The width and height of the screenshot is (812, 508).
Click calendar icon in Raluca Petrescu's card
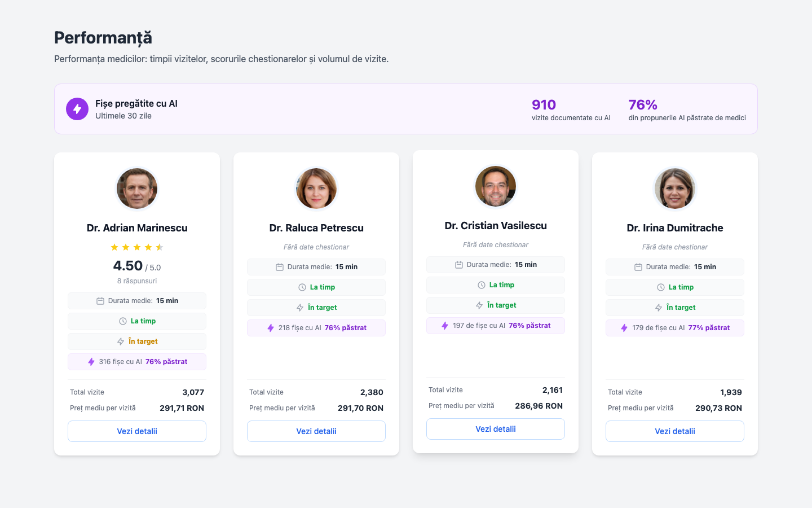(280, 267)
